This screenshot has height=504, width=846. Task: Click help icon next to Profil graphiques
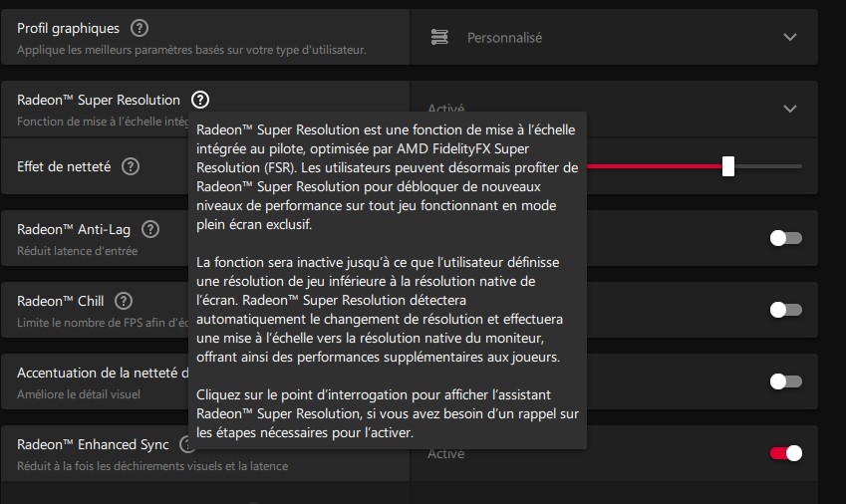pos(140,28)
